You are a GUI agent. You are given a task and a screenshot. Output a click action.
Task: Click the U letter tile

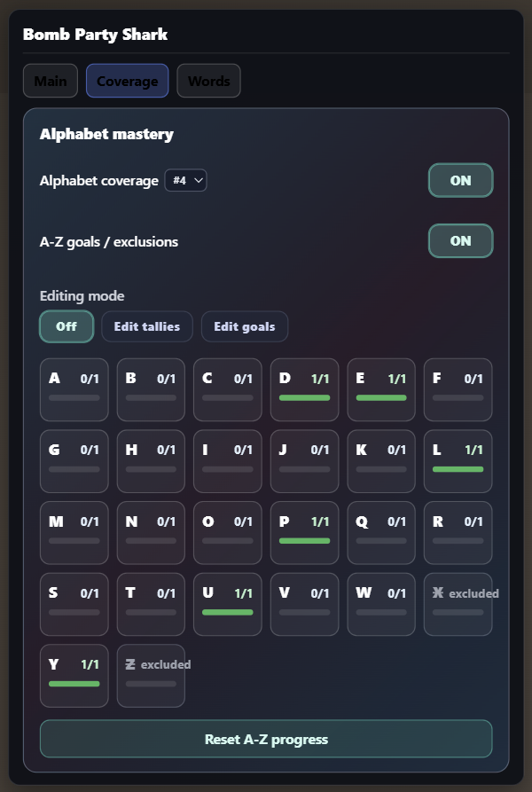click(227, 604)
